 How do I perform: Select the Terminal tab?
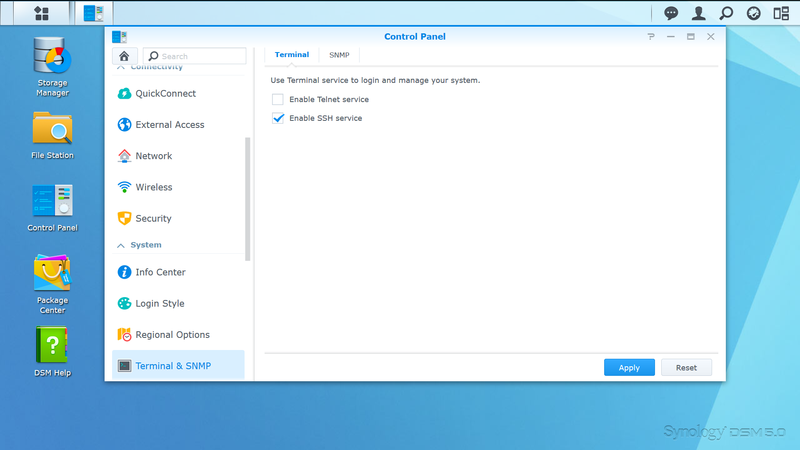[292, 55]
